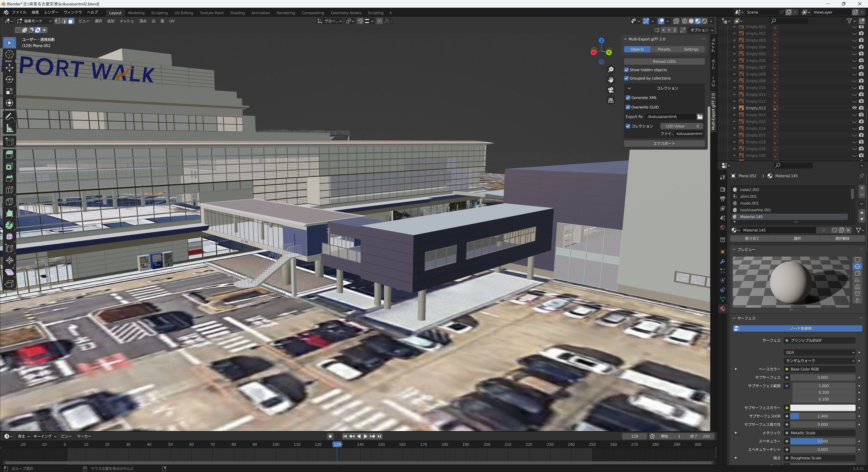Image resolution: width=868 pixels, height=472 pixels.
Task: Activate the Rip Region tool
Action: point(9,284)
